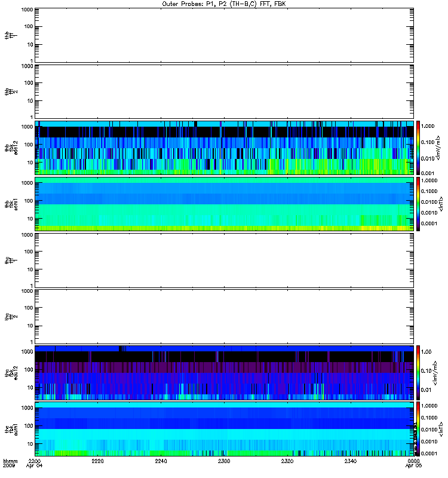Select the 'thc fbk edc12' panel axis label
This screenshot has width=448, height=478.
11,372
